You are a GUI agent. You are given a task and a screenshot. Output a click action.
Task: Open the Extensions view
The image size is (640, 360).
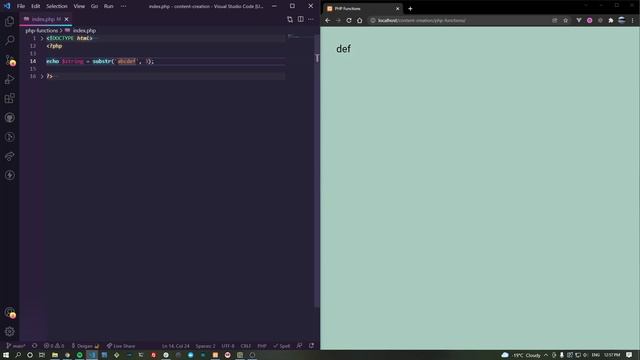coord(9,98)
